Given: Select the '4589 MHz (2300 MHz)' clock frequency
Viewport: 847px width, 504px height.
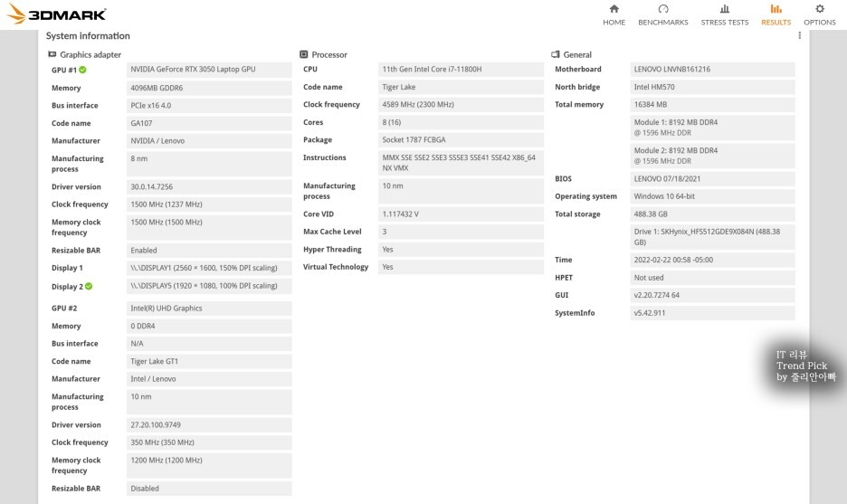Looking at the screenshot, I should pos(461,105).
